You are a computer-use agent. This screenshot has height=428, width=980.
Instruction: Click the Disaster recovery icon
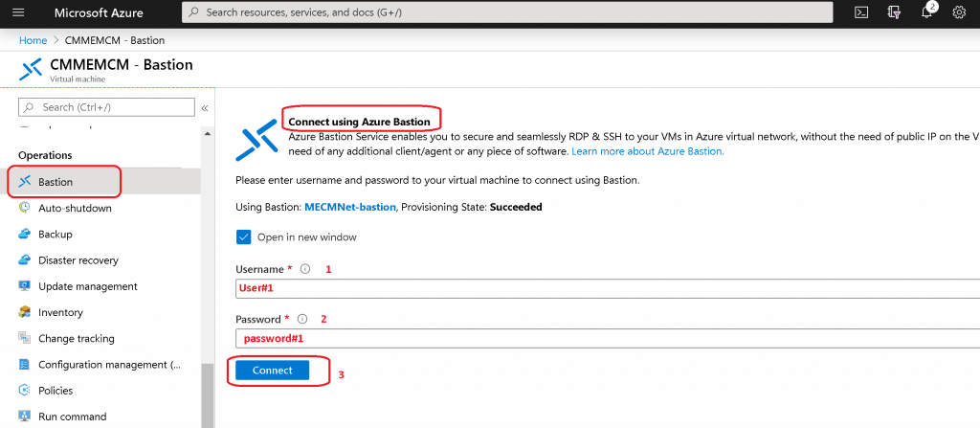click(x=24, y=260)
